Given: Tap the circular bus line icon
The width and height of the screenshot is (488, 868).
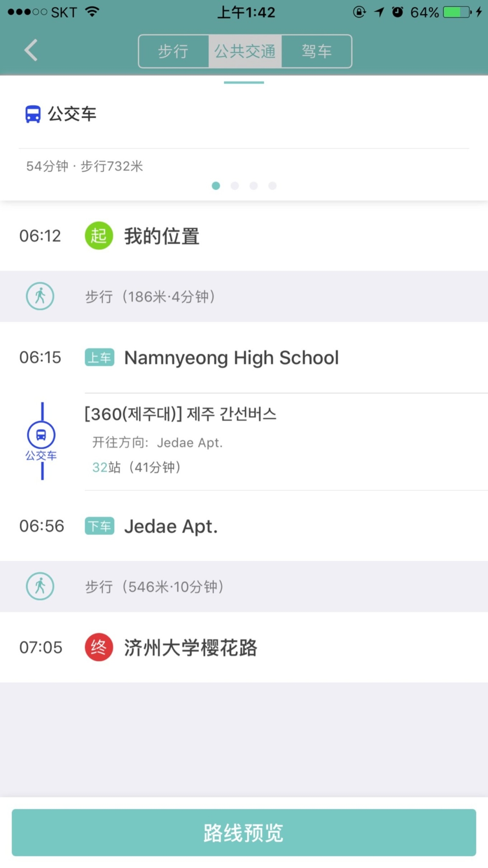Looking at the screenshot, I should (x=41, y=435).
